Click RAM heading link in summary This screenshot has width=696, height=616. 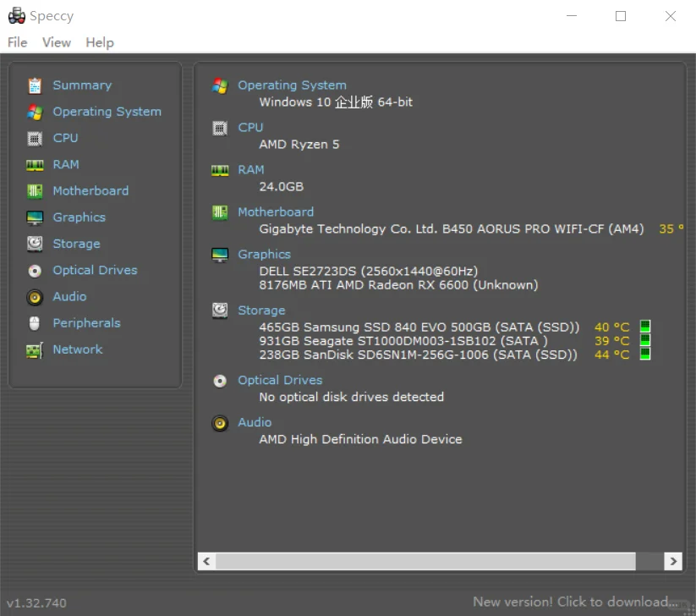(x=251, y=170)
